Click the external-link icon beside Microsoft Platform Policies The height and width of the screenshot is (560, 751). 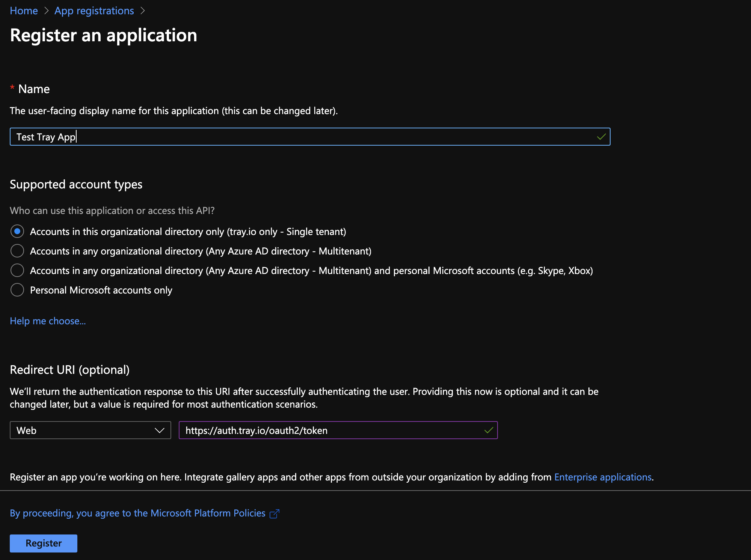(x=274, y=513)
